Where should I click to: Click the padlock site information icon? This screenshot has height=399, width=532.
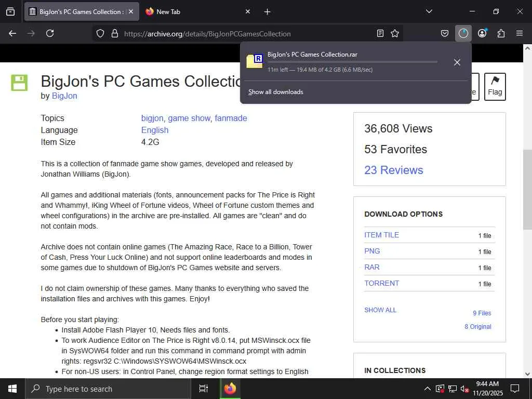point(115,34)
